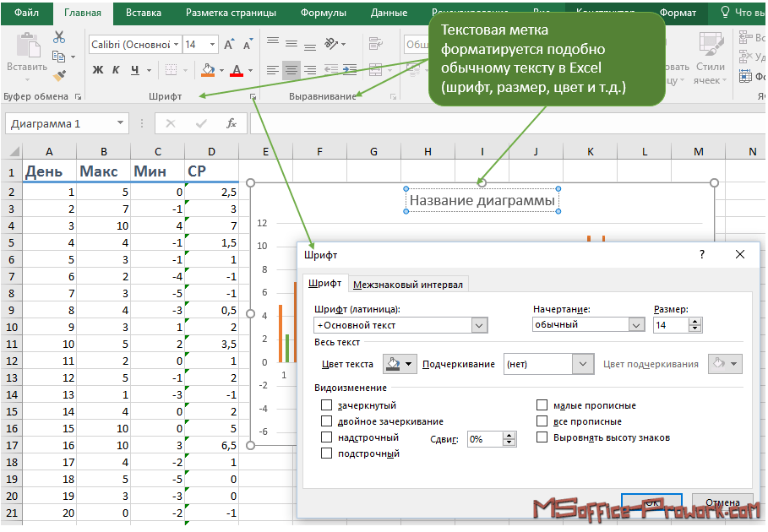This screenshot has width=768, height=532.
Task: Toggle underline Ч formatting
Action: [x=135, y=70]
